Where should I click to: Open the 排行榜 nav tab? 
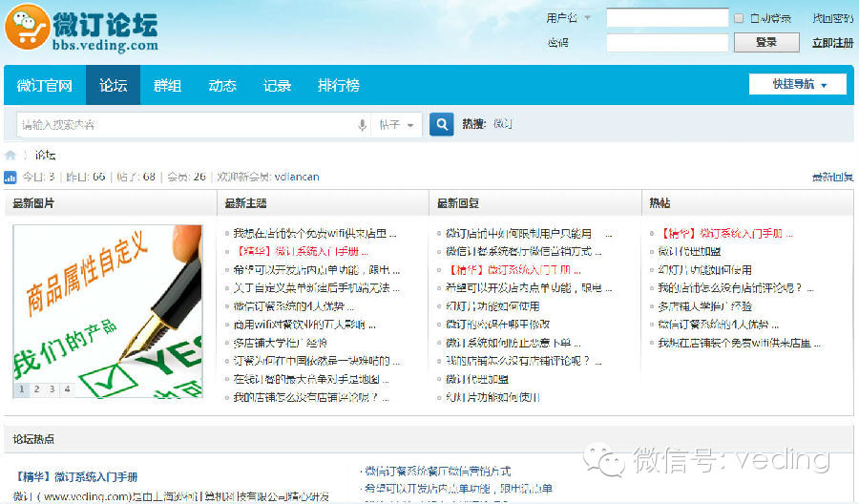[339, 86]
